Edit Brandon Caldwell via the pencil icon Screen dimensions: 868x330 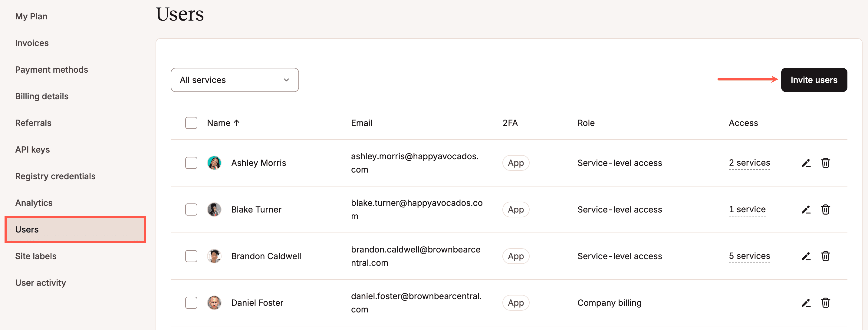coord(806,256)
